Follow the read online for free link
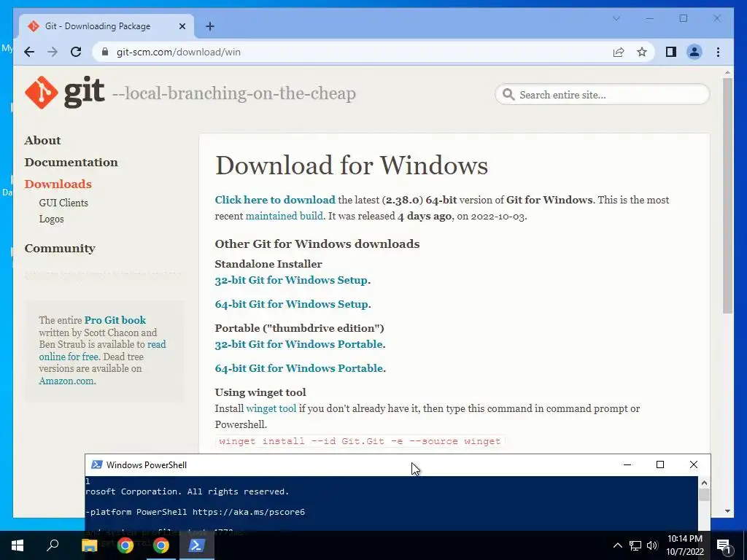The width and height of the screenshot is (747, 560). [x=102, y=350]
